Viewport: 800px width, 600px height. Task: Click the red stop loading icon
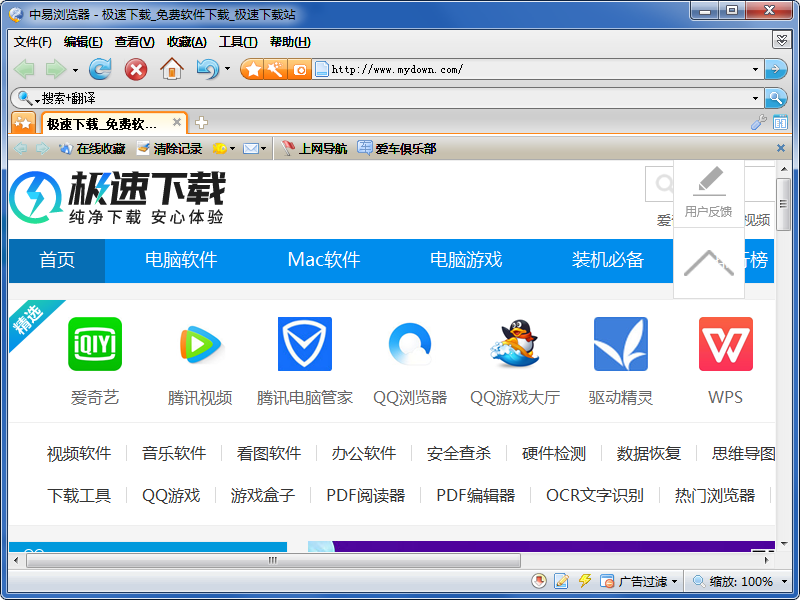tap(135, 69)
